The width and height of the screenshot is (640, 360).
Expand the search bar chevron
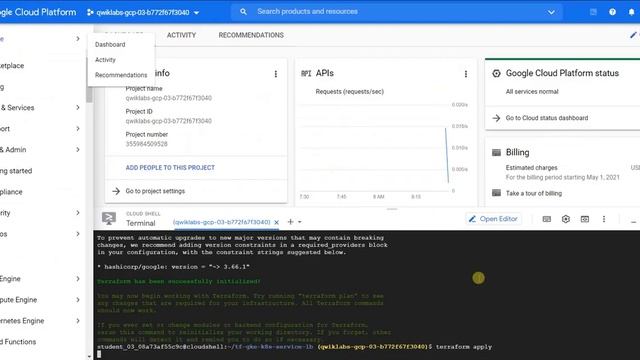coord(551,12)
